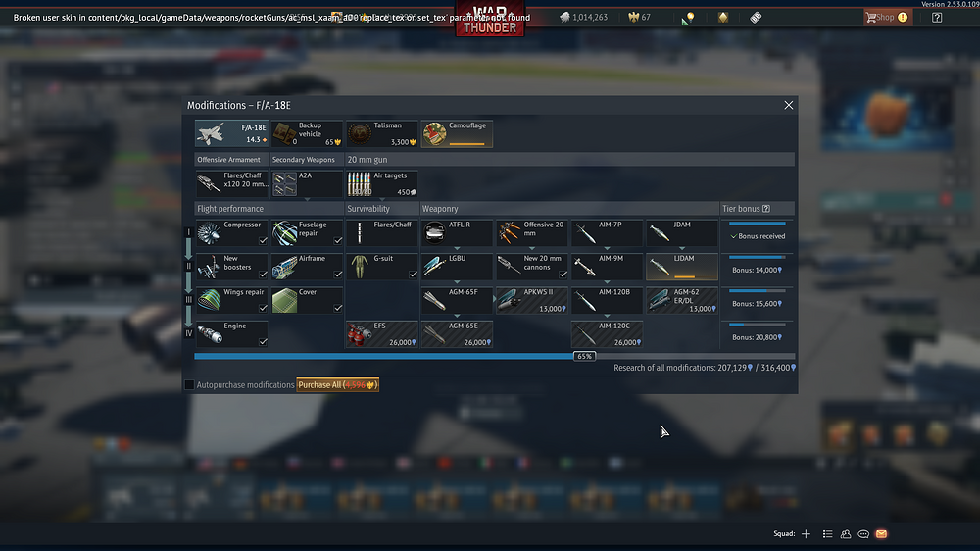Research the AGM-65E missile modification
The image size is (980, 551).
coord(457,334)
